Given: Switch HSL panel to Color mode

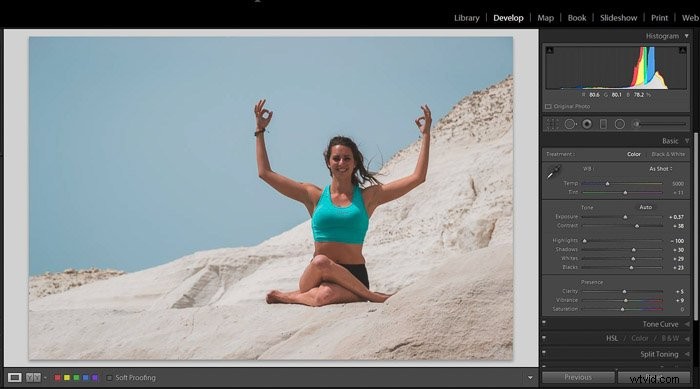Looking at the screenshot, I should click(639, 339).
